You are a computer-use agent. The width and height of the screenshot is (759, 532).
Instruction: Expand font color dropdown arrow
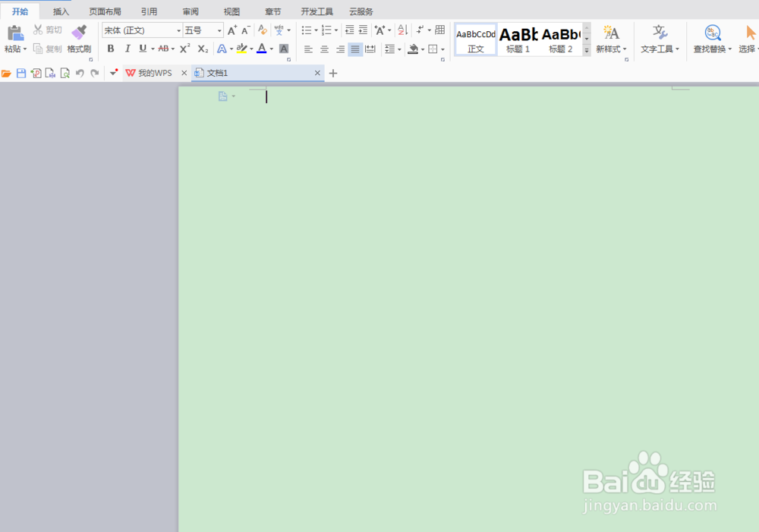[x=271, y=49]
